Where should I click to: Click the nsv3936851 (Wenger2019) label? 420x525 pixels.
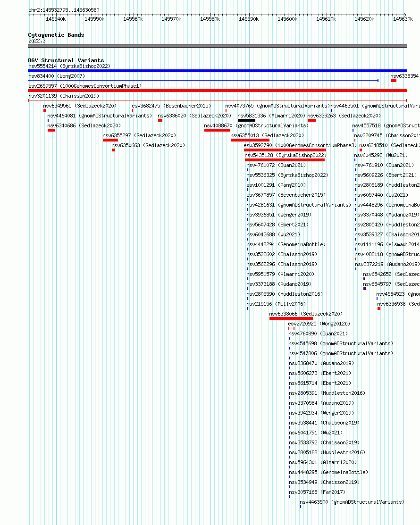coord(279,215)
